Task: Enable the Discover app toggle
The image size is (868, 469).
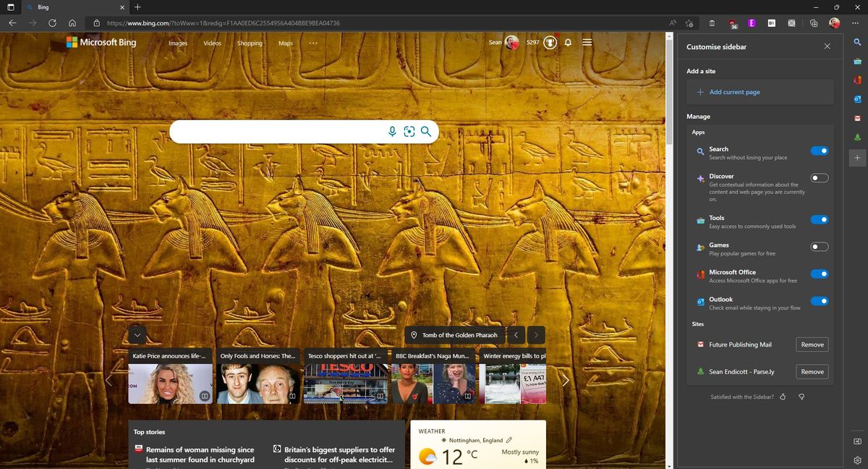Action: point(818,177)
